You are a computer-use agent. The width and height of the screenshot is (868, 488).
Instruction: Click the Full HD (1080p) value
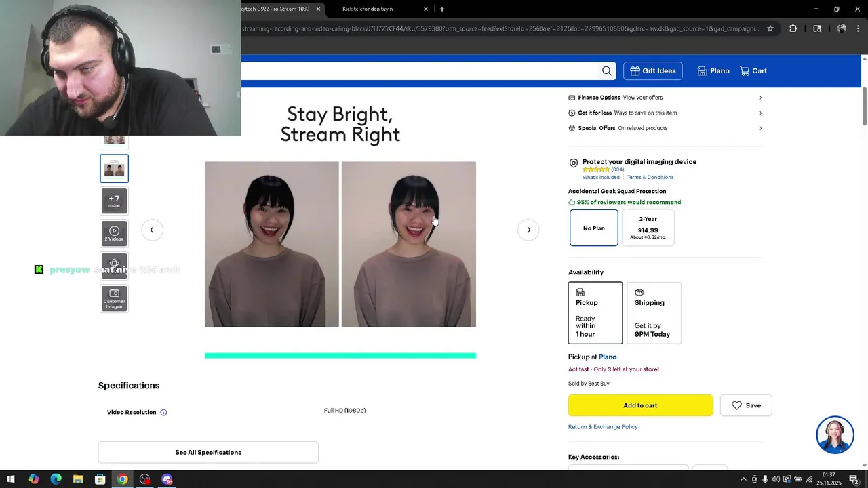(x=344, y=411)
